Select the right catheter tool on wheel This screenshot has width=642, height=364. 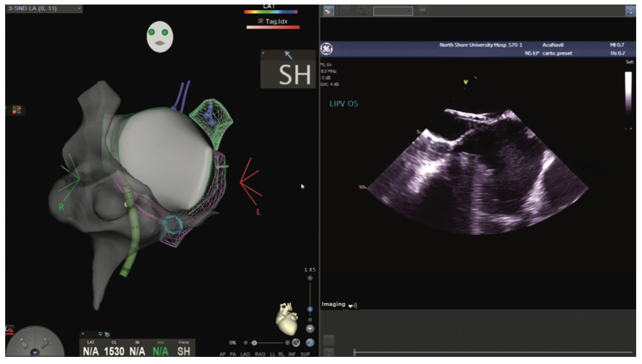pos(46,343)
